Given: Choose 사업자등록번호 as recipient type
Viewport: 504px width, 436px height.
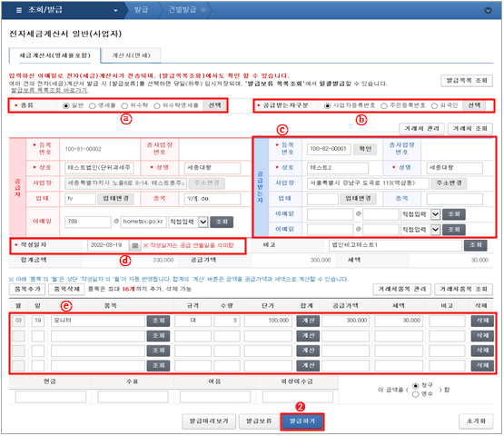Looking at the screenshot, I should 328,105.
